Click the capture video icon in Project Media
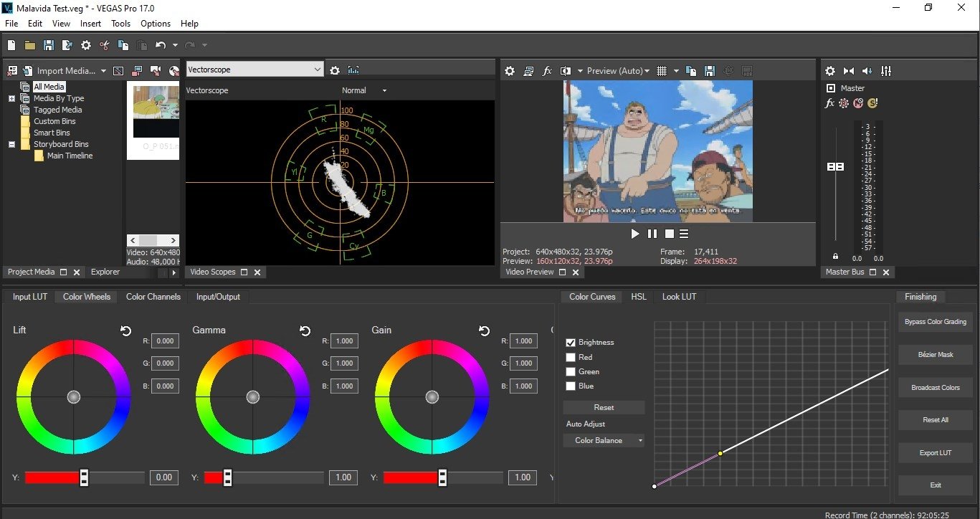 click(x=155, y=71)
